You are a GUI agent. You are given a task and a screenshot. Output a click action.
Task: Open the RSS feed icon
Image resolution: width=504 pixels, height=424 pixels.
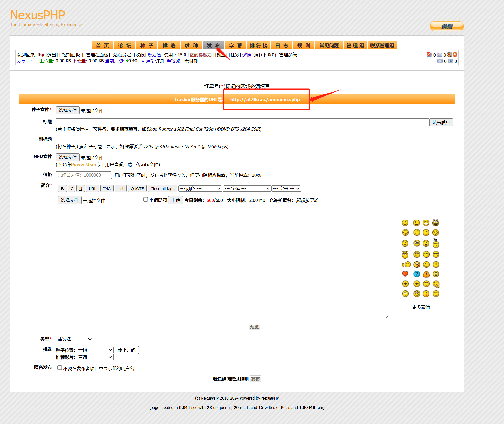[455, 55]
